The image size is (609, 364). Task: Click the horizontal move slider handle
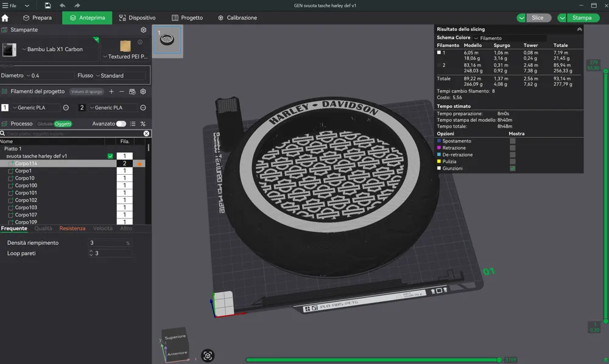[499, 360]
